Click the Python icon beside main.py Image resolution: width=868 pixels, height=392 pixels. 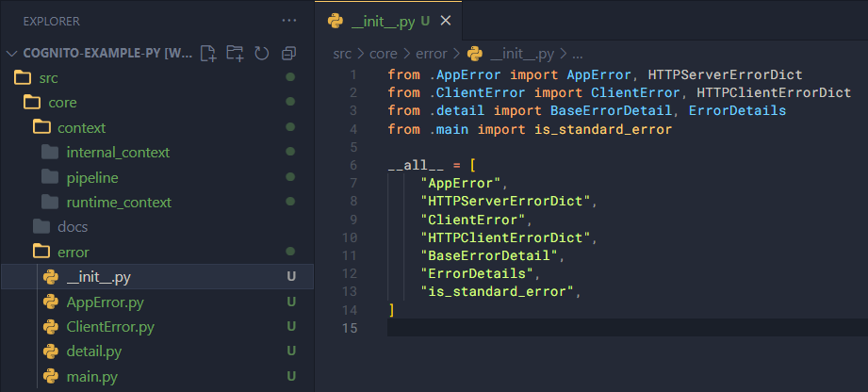pyautogui.click(x=51, y=377)
